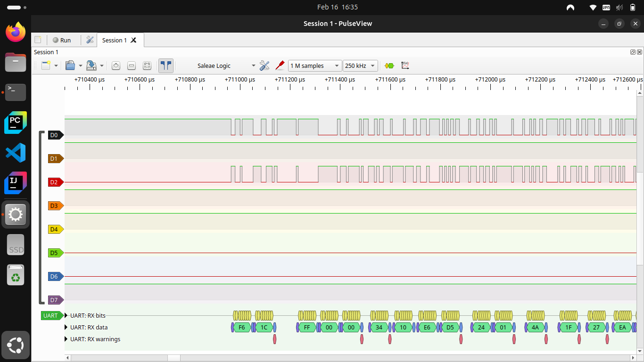Select the D1 channel label
Screen dimensions: 644x362
click(x=56, y=159)
